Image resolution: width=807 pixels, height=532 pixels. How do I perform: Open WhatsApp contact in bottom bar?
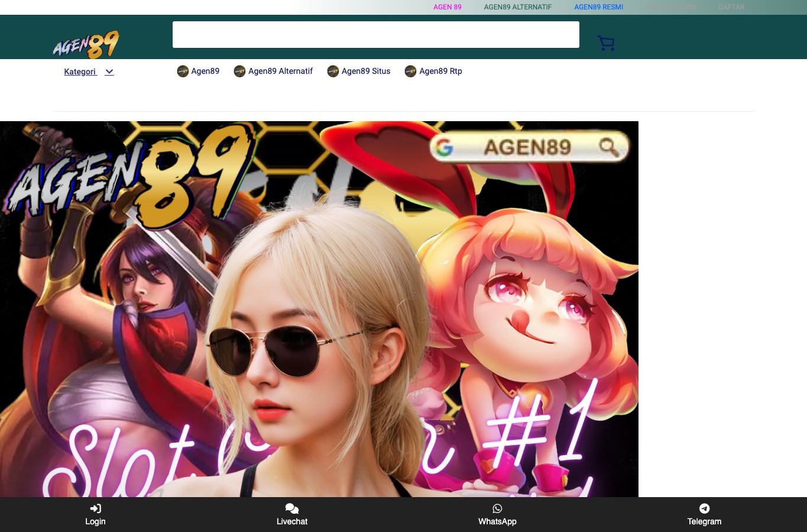point(497,514)
